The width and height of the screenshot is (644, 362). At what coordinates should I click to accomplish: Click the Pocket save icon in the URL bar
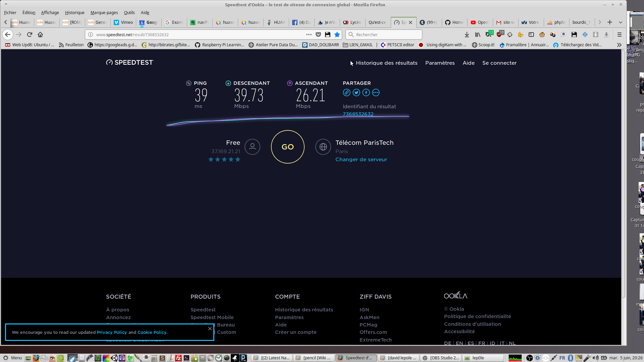point(318,35)
